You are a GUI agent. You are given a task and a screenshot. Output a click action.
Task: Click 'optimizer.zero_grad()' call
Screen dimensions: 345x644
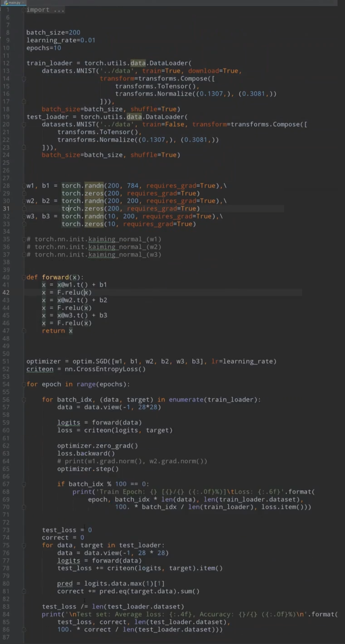click(97, 446)
